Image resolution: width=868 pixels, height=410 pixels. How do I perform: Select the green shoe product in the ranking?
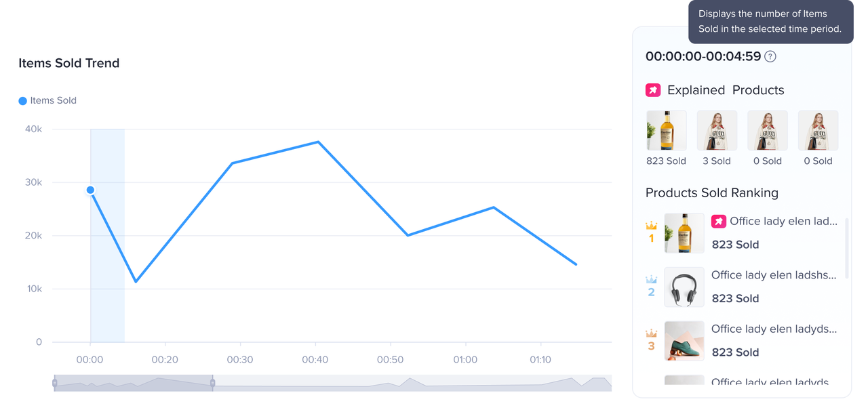(684, 341)
